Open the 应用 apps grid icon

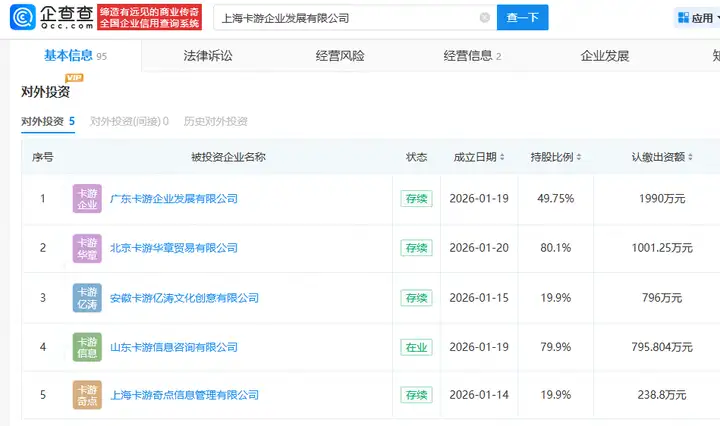pyautogui.click(x=683, y=18)
